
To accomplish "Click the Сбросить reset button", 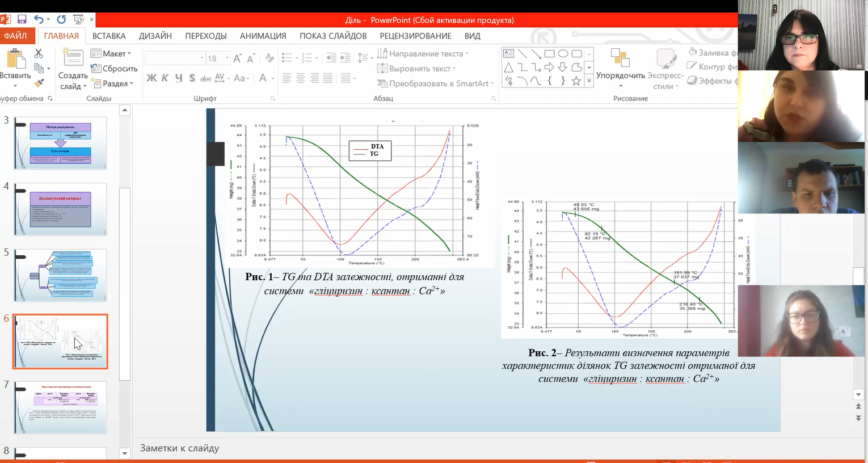I will (115, 69).
